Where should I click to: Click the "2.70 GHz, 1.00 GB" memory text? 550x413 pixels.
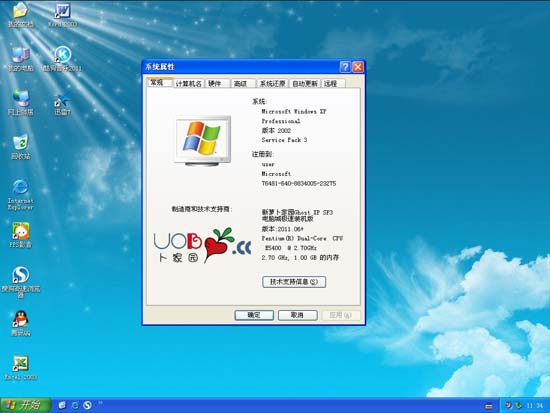300,258
